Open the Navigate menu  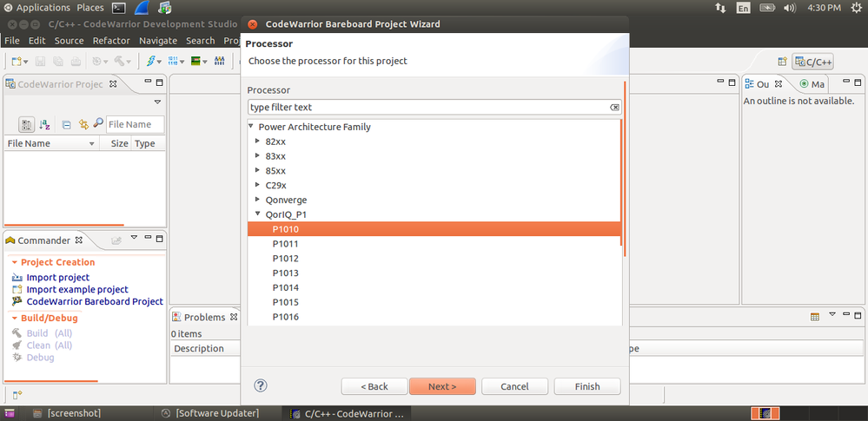click(158, 41)
